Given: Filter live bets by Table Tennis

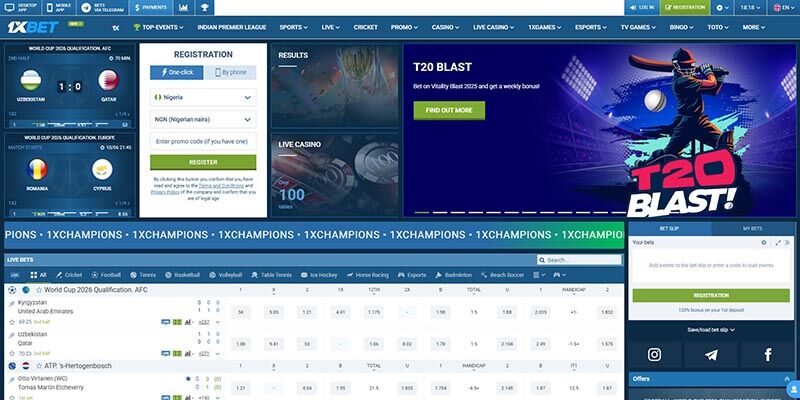Looking at the screenshot, I should tap(271, 275).
